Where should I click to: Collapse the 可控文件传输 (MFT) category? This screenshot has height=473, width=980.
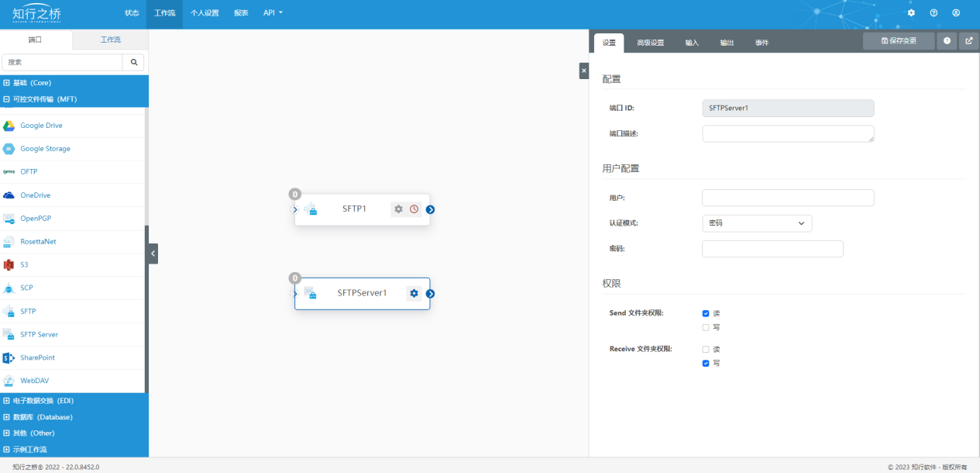coord(74,99)
